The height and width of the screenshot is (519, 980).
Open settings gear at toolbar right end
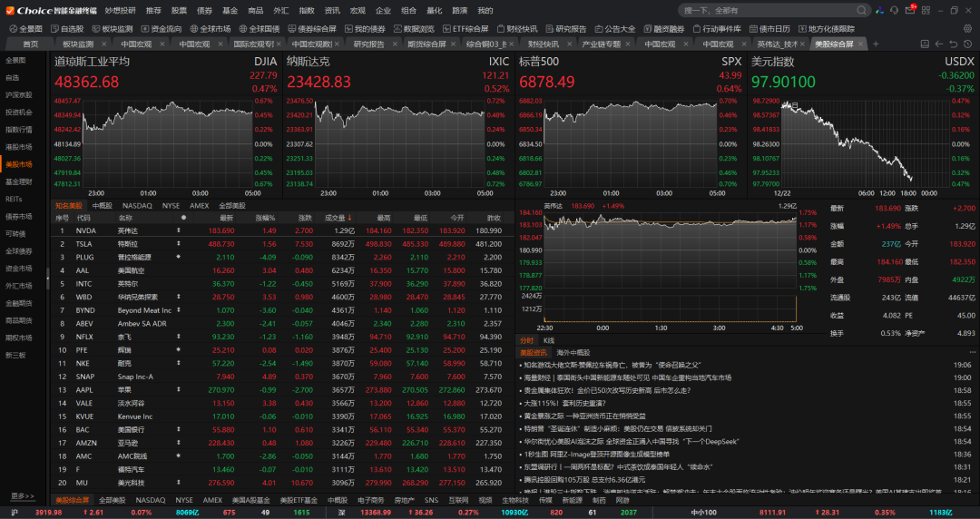pyautogui.click(x=969, y=28)
